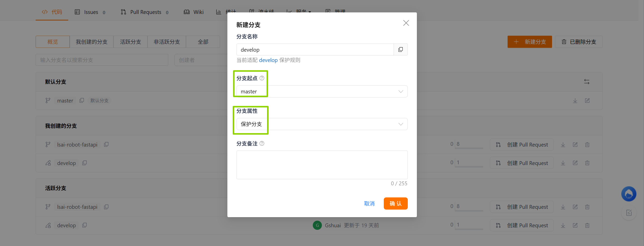Click inside the 分支备注 remarks textarea

tap(322, 165)
